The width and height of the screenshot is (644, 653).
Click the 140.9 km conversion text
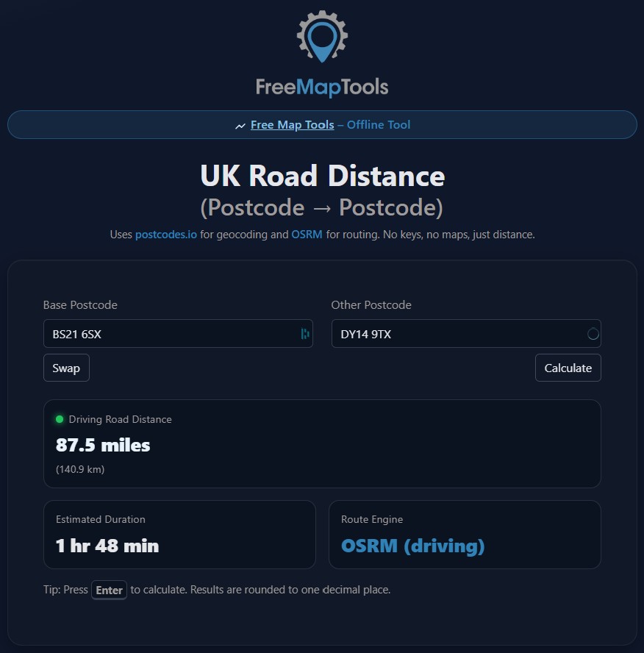(79, 469)
